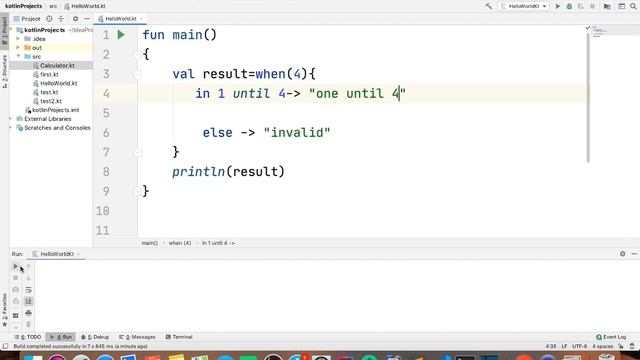Click '4 spaces' indent setting in status bar
The width and height of the screenshot is (640, 360).
click(602, 346)
